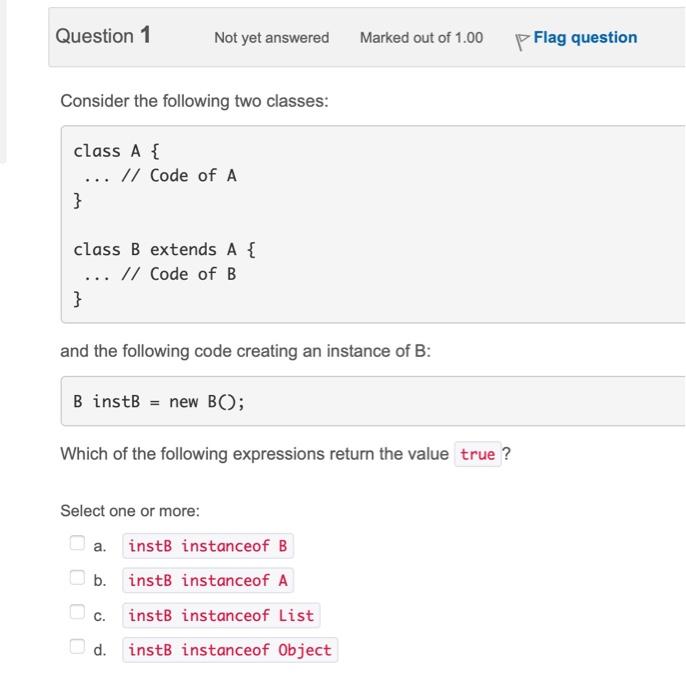686x700 pixels.
Task: Click the flag icon beside Flag question
Action: click(521, 40)
